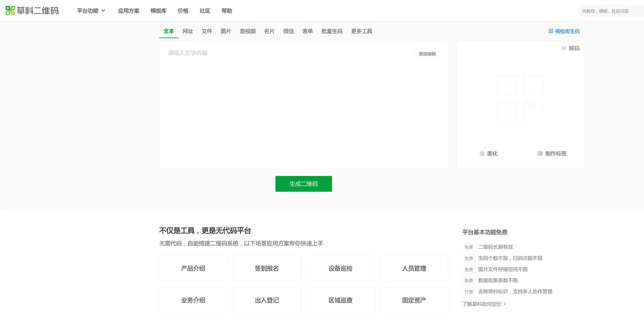Go to the 价格 page
This screenshot has height=315, width=644.
click(183, 11)
